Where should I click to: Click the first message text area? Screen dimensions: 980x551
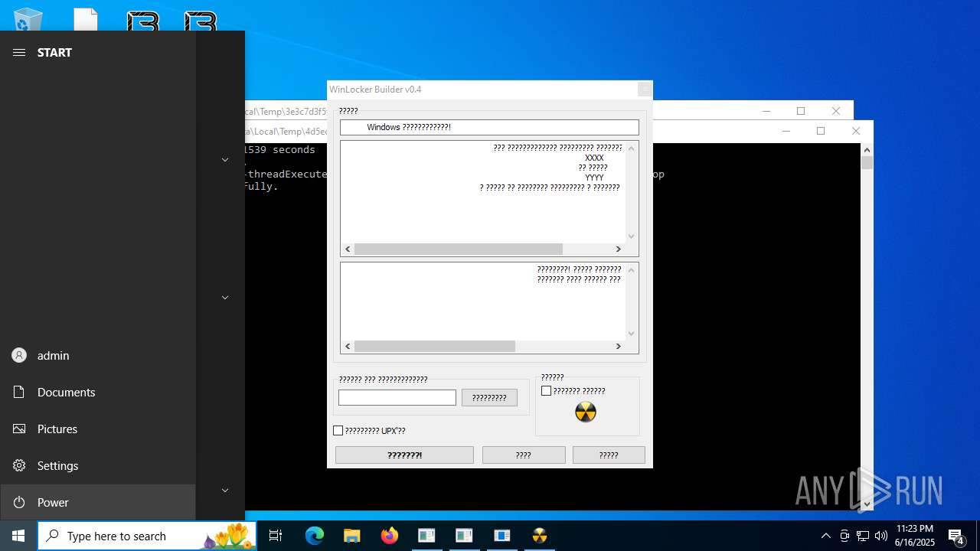(x=483, y=191)
